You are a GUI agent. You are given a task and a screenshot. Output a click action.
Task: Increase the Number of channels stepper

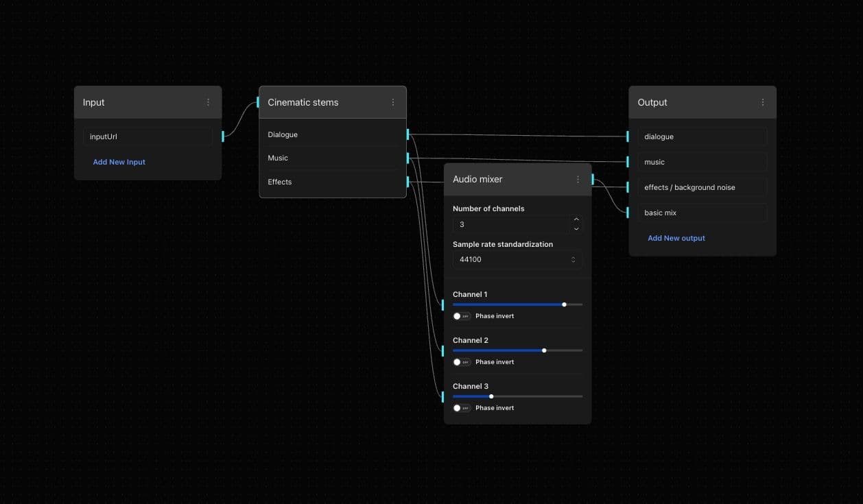[x=576, y=220]
